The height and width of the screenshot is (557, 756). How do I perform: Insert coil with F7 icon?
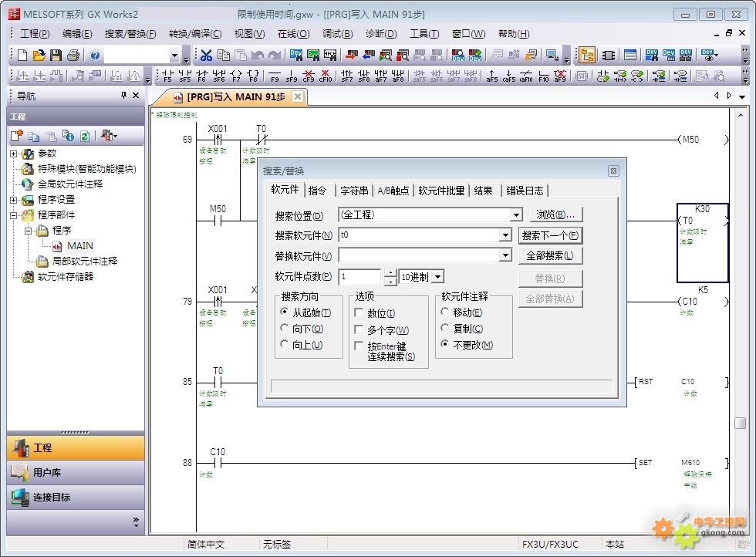click(x=236, y=76)
